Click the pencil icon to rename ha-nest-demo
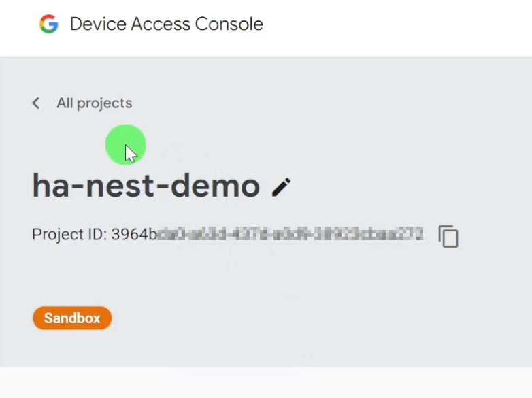Image resolution: width=532 pixels, height=398 pixels. tap(281, 187)
